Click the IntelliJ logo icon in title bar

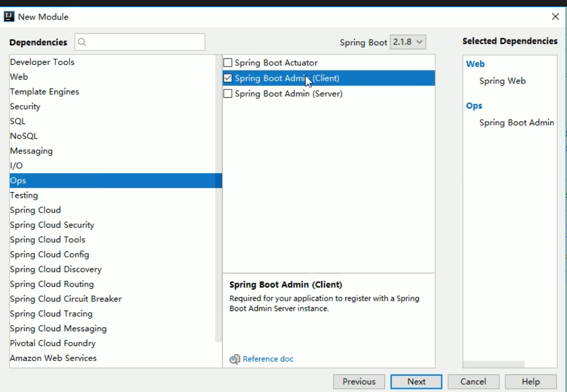pos(9,17)
